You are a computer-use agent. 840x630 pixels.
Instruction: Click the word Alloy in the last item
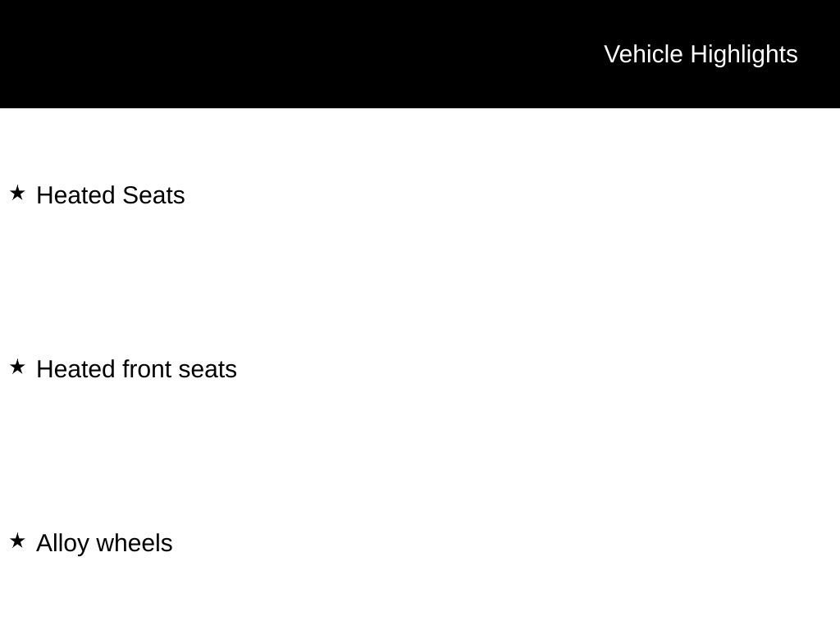pyautogui.click(x=62, y=544)
